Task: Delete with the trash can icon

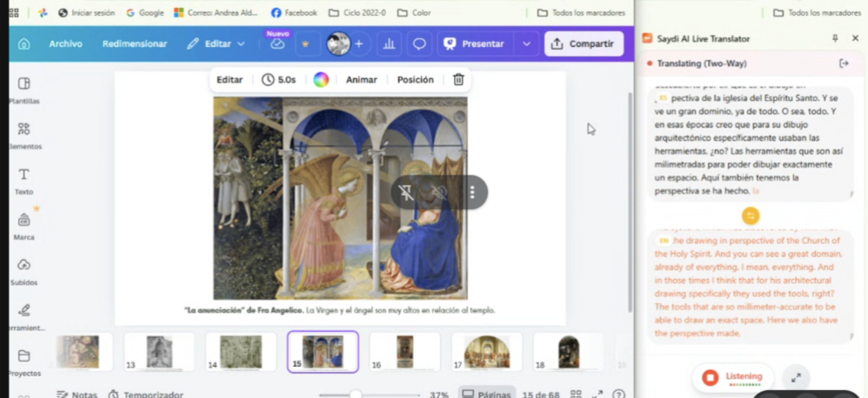Action: [x=458, y=80]
